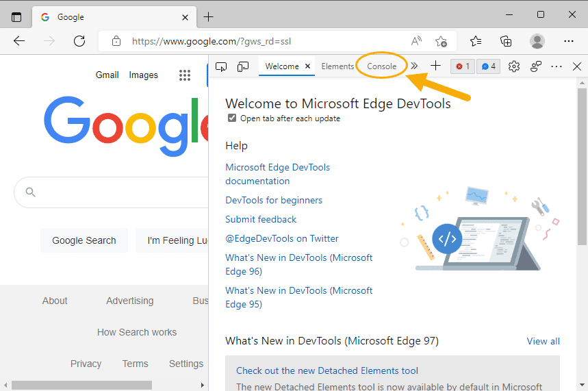Screen dimensions: 588x391
Task: Open the 4 issues indicator
Action: (x=488, y=66)
